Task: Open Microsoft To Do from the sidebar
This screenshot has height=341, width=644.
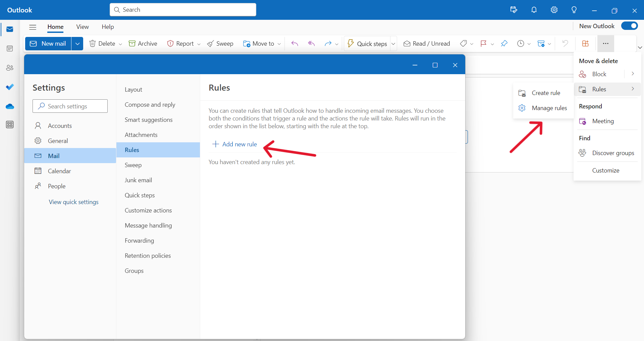Action: (10, 87)
